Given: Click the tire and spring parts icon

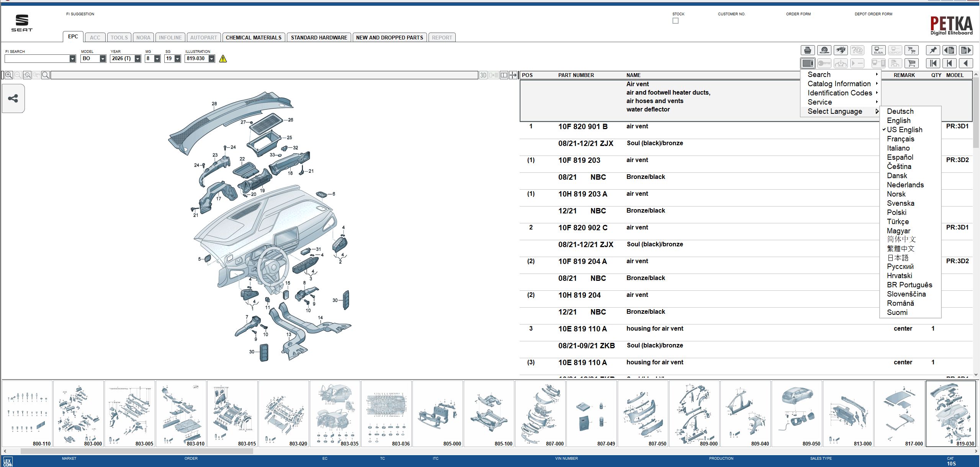Looking at the screenshot, I should point(824,50).
